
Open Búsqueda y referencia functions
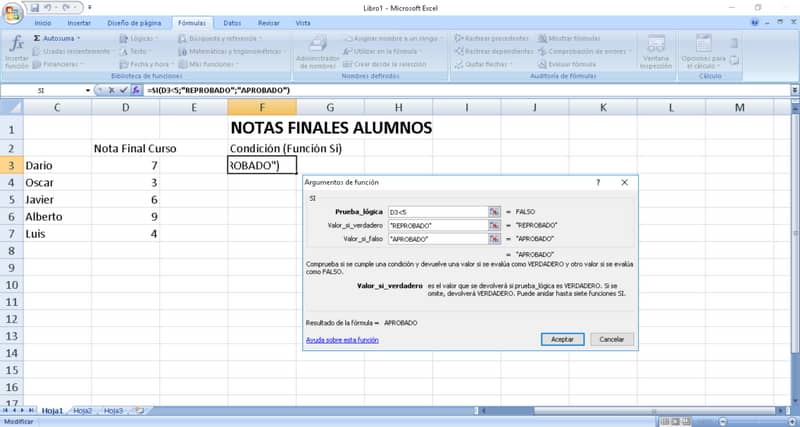coord(220,38)
